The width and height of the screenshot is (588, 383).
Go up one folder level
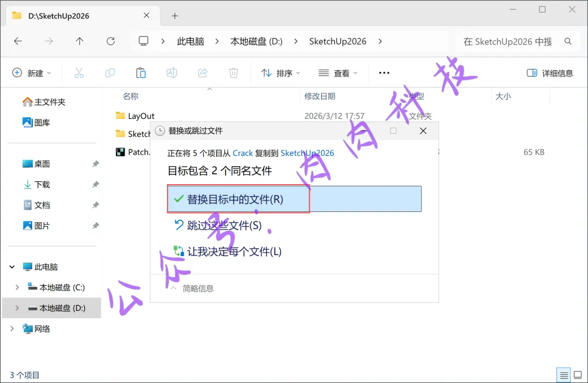pos(79,41)
